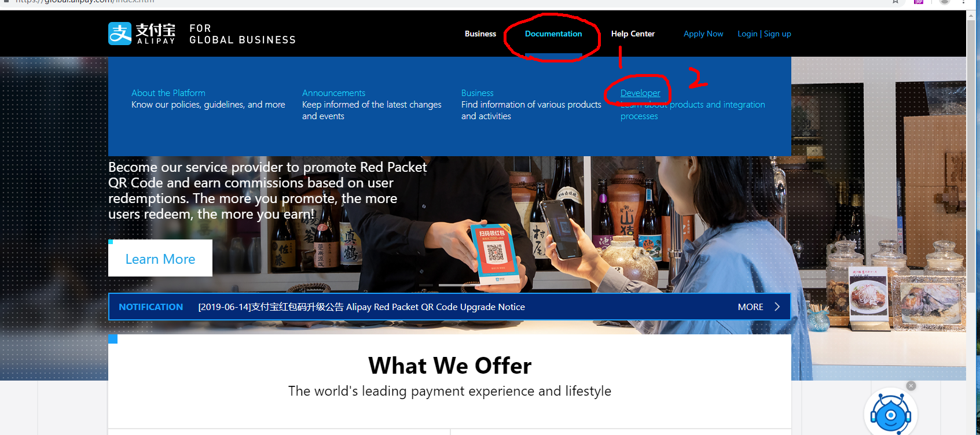Click the scrollbar up arrow
980x435 pixels.
971,16
